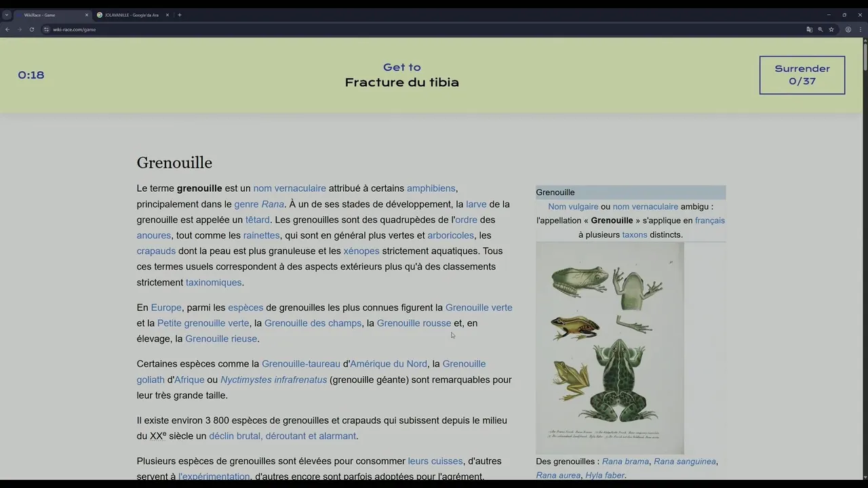
Task: Click the browser forward arrow
Action: click(x=20, y=29)
